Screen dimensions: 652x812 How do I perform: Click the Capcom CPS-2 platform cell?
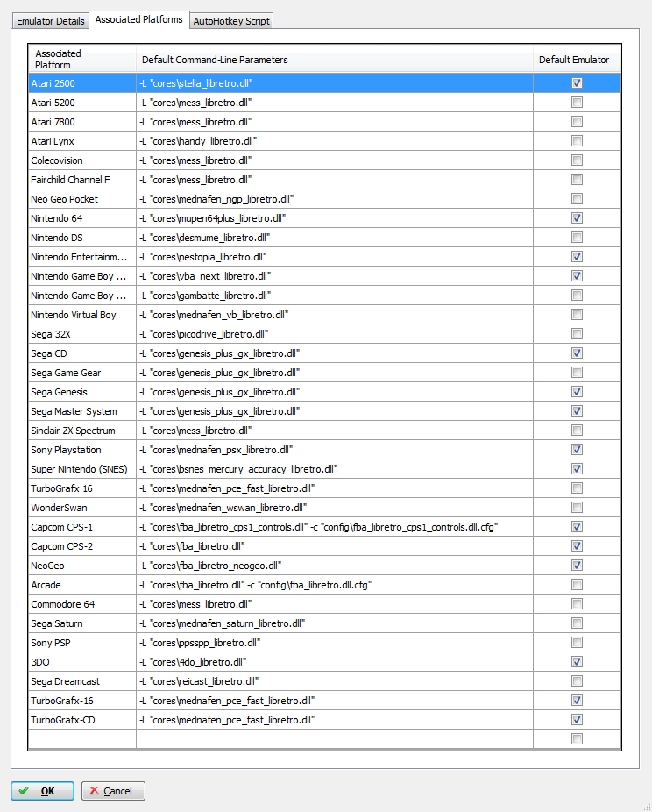pos(82,546)
